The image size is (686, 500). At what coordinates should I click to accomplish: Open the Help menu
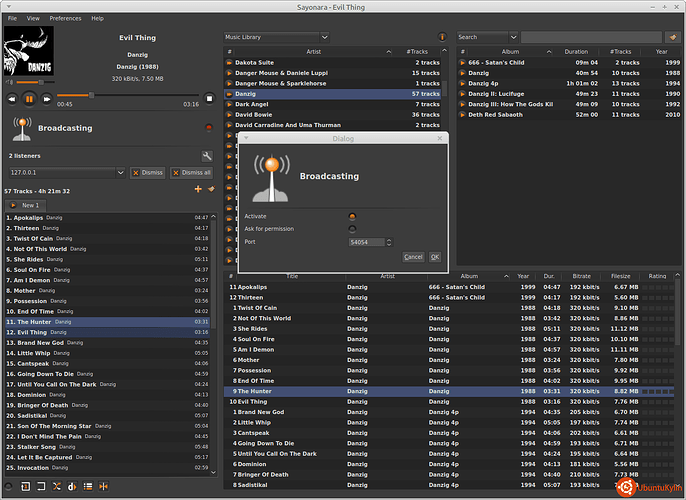[97, 18]
